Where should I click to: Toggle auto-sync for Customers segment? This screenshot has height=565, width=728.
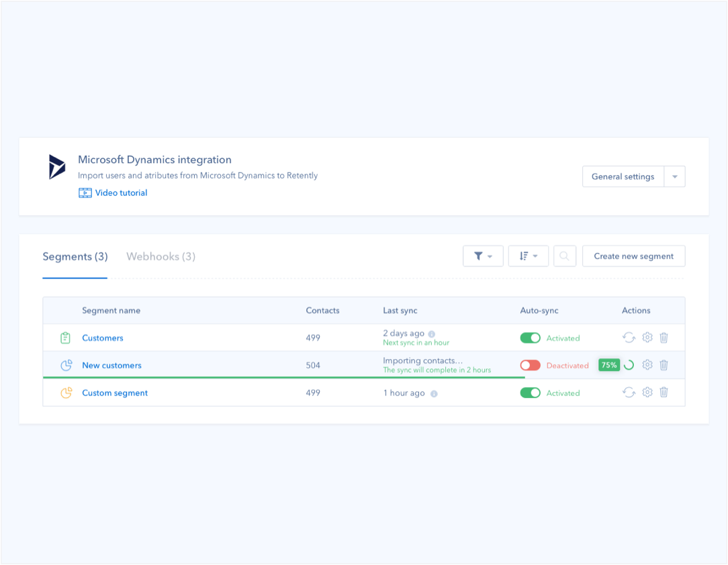pos(530,338)
